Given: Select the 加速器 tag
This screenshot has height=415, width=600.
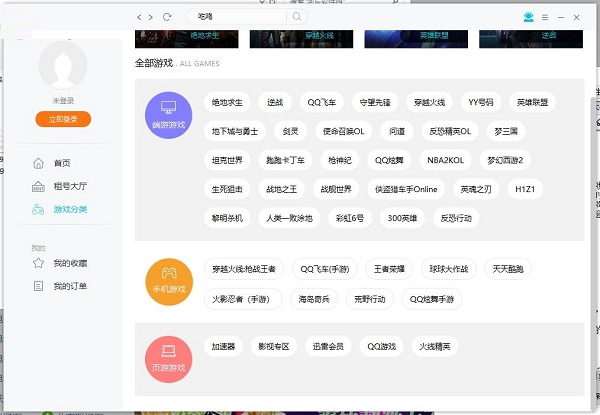Looking at the screenshot, I should [x=223, y=347].
